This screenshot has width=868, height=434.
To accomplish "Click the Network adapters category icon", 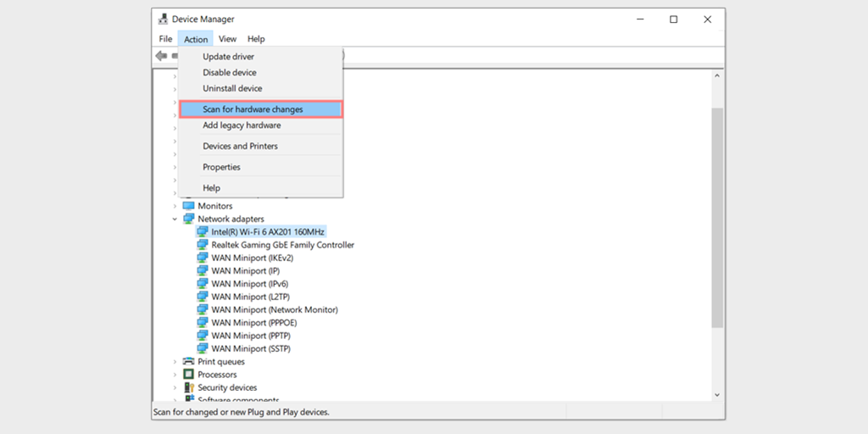I will [x=189, y=219].
